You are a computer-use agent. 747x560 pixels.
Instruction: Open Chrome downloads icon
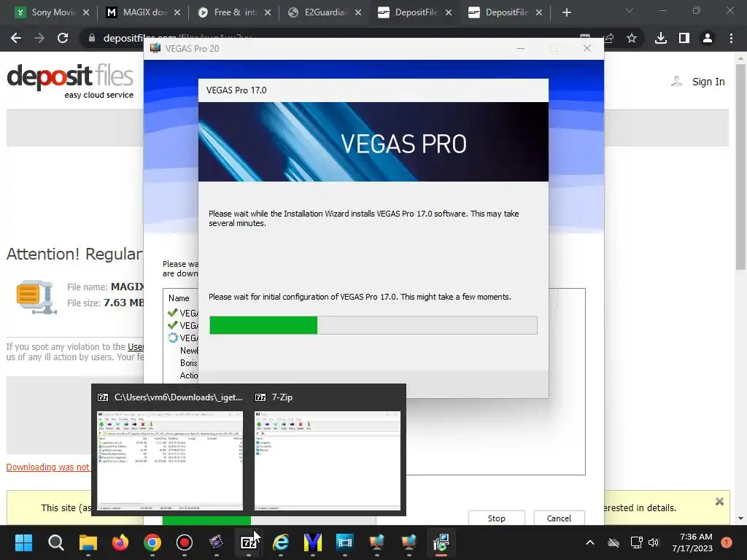pyautogui.click(x=661, y=38)
